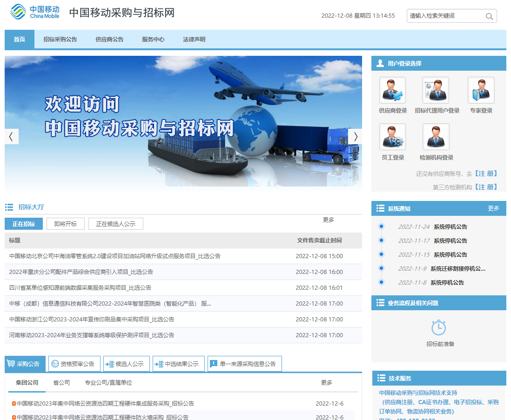Select the 即将开标 tab

(66, 224)
